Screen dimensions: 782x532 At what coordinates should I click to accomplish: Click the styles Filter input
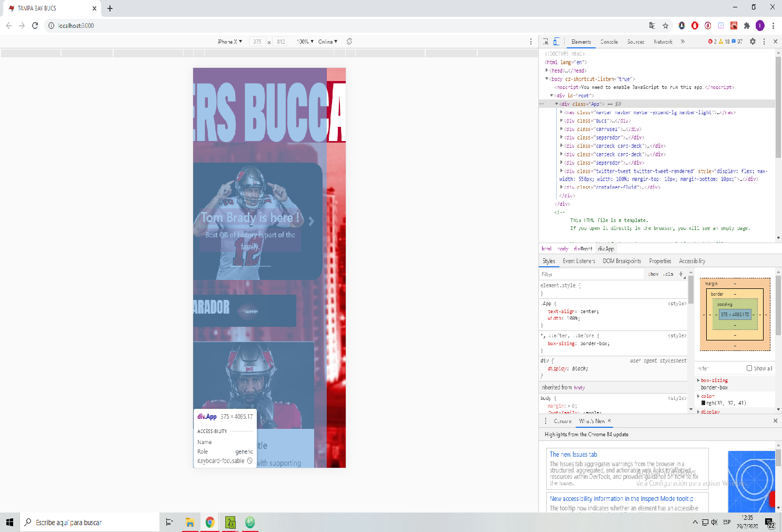(591, 274)
